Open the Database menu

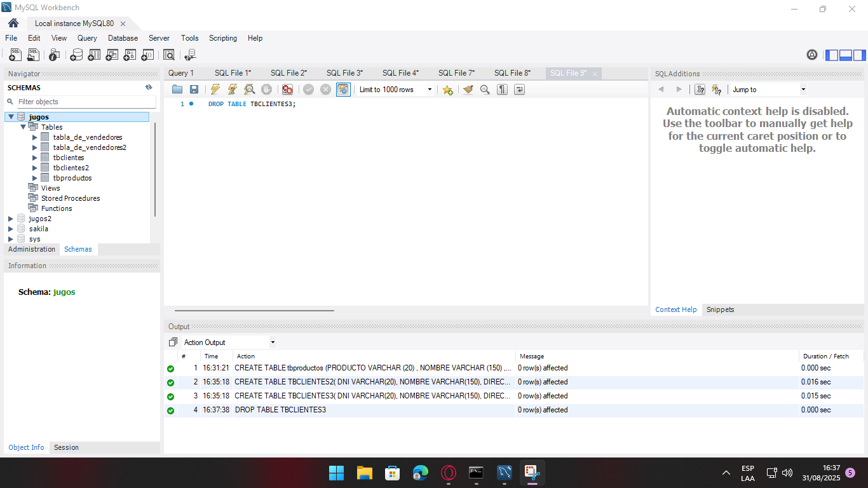click(123, 38)
